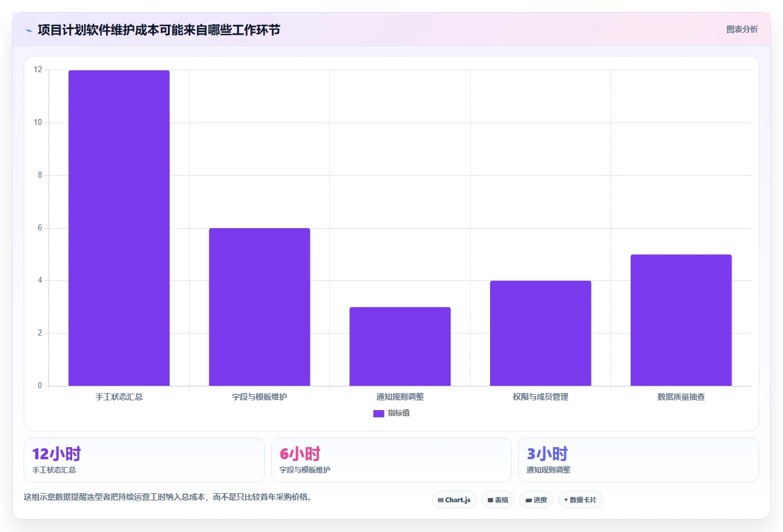Click the 权限与成员管理 x-axis label

(x=540, y=397)
